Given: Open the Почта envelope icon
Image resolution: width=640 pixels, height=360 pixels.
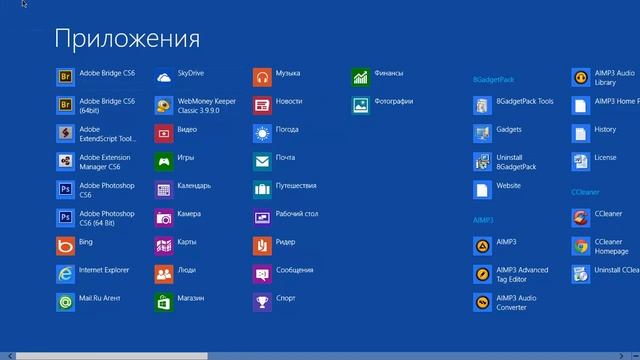Looking at the screenshot, I should [262, 162].
